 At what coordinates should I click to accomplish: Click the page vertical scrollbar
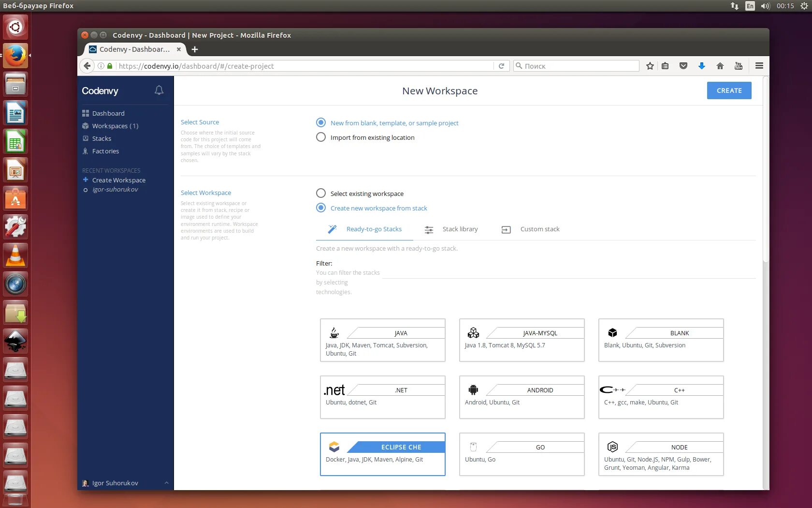[x=766, y=169]
